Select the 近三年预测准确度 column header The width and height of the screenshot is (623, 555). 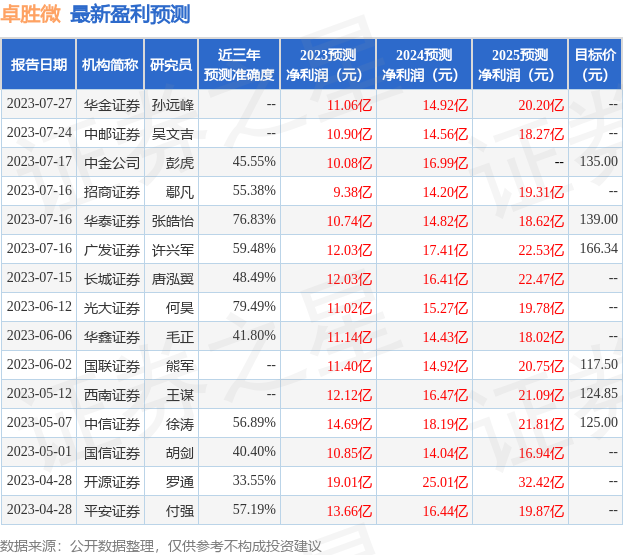[x=239, y=64]
